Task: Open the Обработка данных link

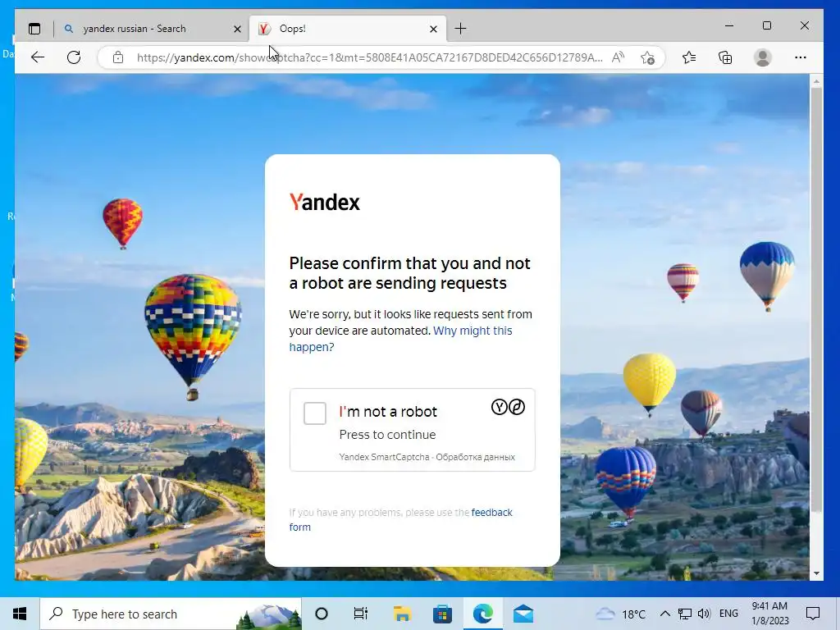Action: click(x=475, y=457)
